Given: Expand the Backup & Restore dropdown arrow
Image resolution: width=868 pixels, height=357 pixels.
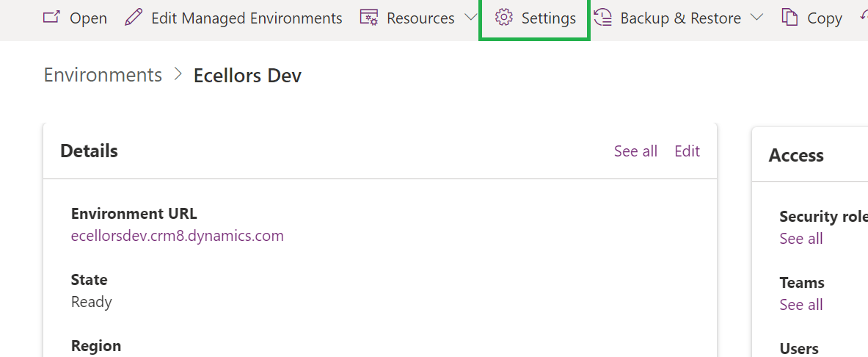Looking at the screenshot, I should pos(757,18).
